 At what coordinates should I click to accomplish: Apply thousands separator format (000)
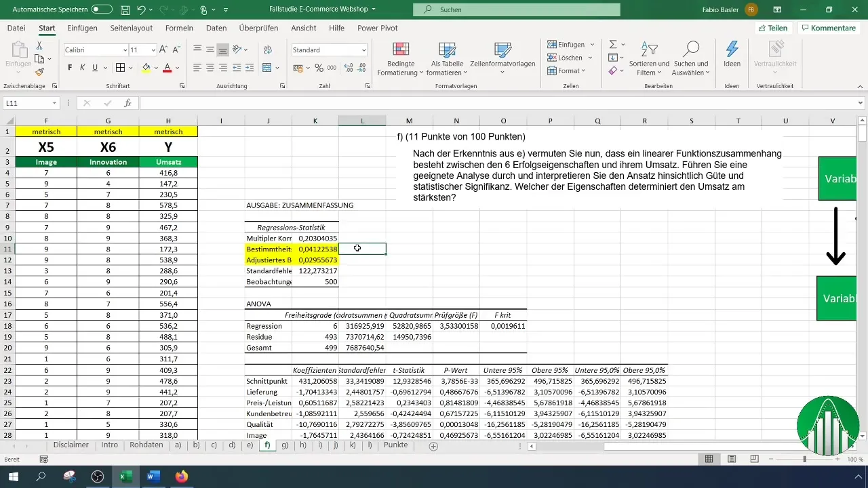point(332,68)
